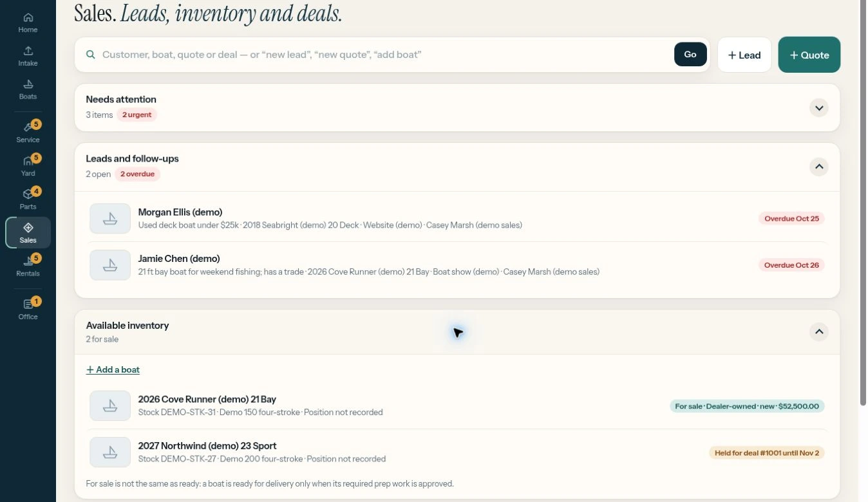Collapse the Available inventory section
868x502 pixels.
(x=818, y=332)
